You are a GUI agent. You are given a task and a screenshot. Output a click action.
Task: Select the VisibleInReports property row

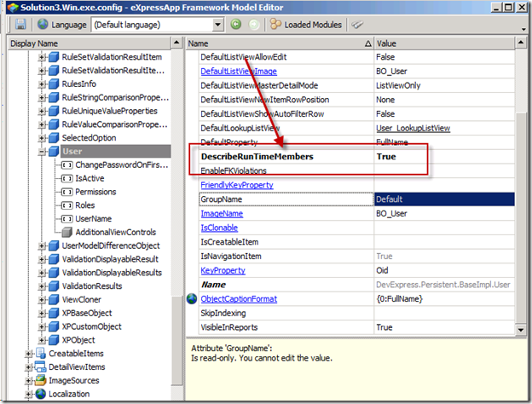356,327
